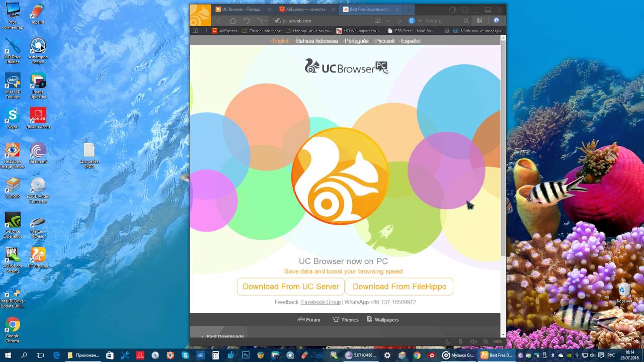Open Task View from the taskbar

[40, 355]
